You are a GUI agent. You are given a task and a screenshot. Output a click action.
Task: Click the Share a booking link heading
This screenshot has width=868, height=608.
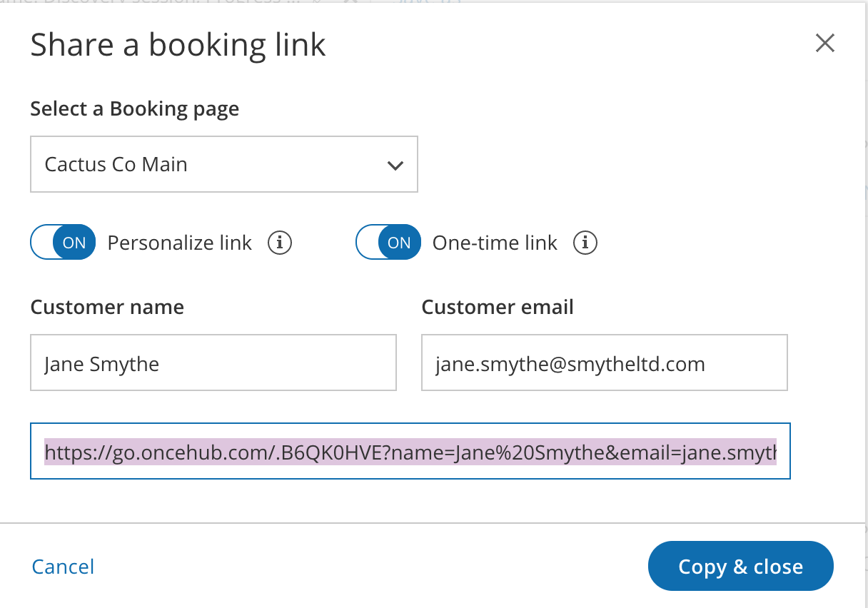[x=178, y=45]
